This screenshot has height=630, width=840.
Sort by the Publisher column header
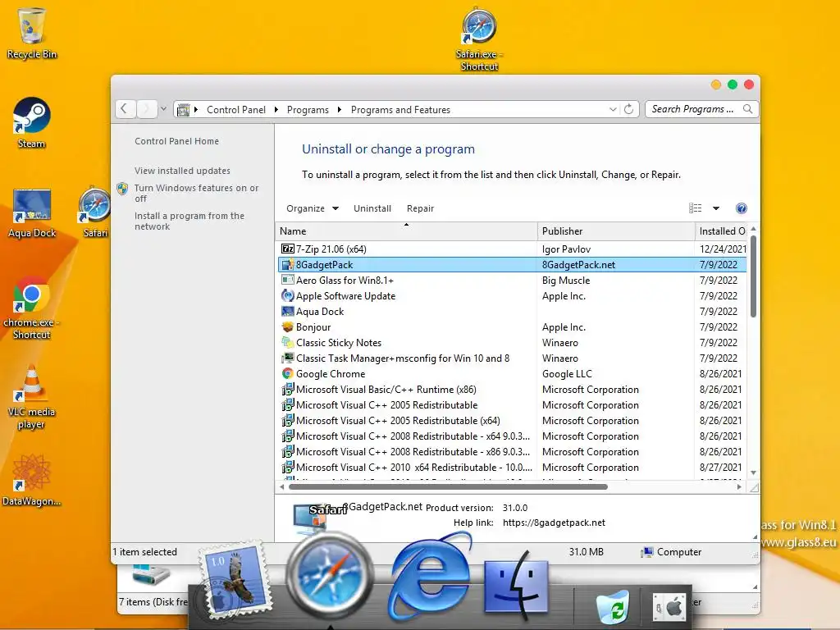(616, 231)
